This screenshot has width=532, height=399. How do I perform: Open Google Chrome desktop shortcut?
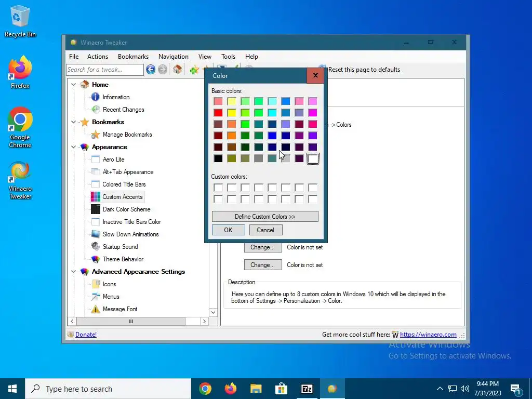[20, 128]
